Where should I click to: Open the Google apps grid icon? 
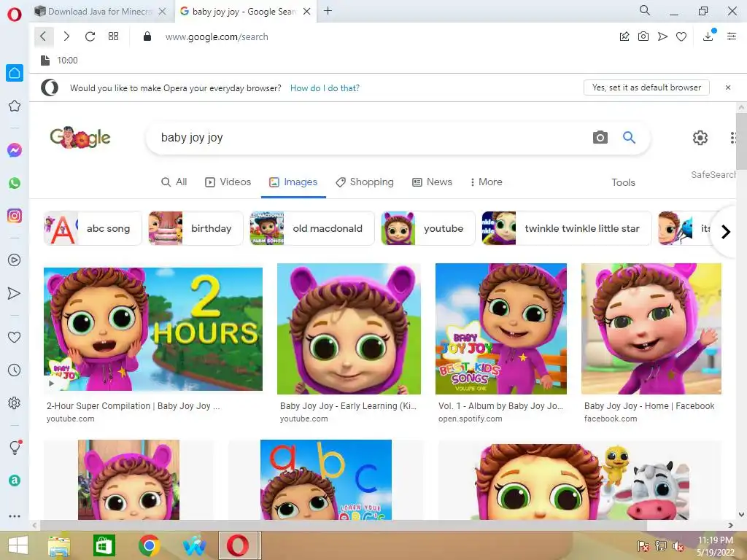click(x=733, y=138)
